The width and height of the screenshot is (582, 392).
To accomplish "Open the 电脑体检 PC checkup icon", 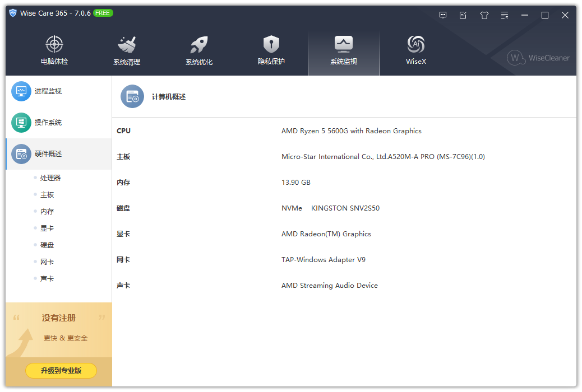I will click(x=54, y=45).
